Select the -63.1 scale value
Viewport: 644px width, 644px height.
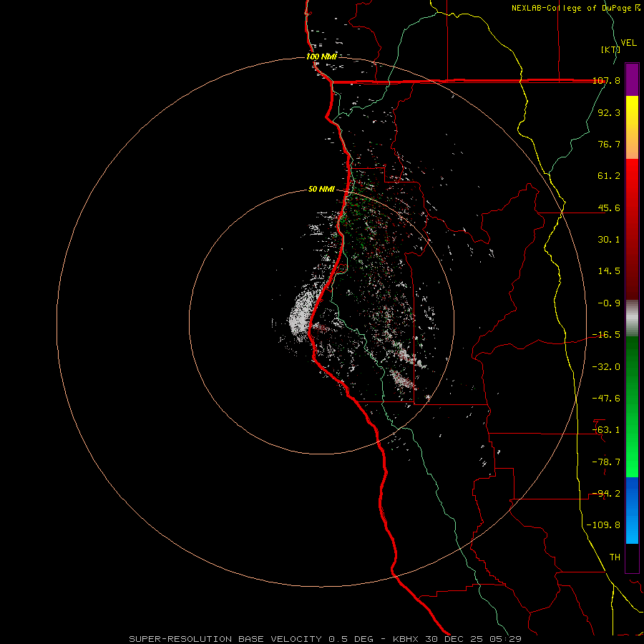(606, 430)
